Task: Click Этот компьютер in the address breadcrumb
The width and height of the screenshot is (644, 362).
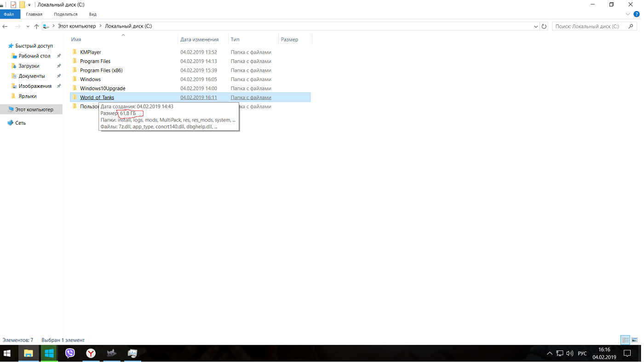Action: tap(77, 26)
